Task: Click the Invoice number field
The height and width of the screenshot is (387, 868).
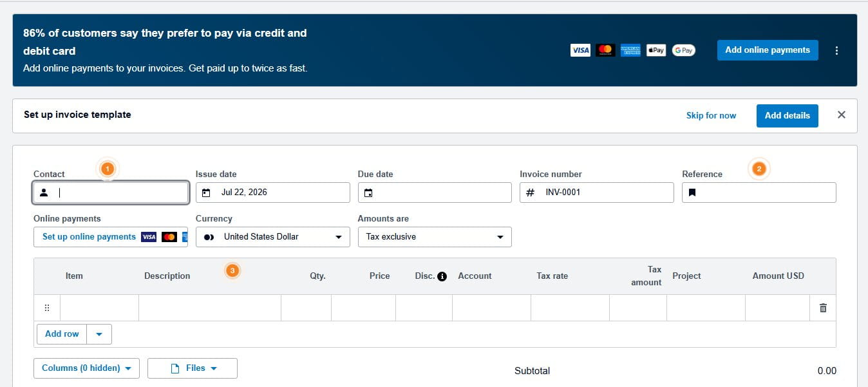Action: pyautogui.click(x=597, y=193)
